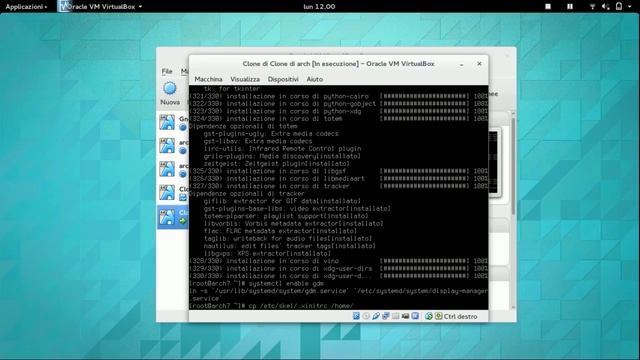Click the clock showing lun 12.00
Screen dimensions: 640x360
tap(320, 7)
